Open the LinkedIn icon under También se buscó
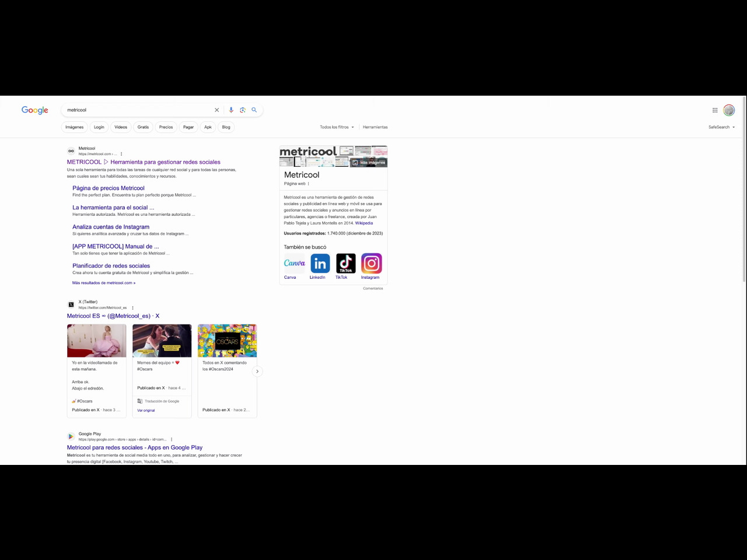The width and height of the screenshot is (747, 560). click(320, 263)
